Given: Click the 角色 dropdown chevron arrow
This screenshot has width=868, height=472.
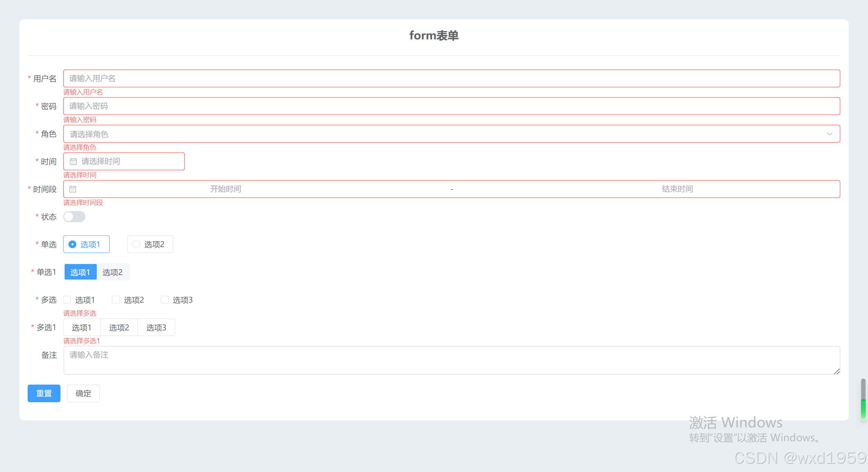Looking at the screenshot, I should pos(829,134).
